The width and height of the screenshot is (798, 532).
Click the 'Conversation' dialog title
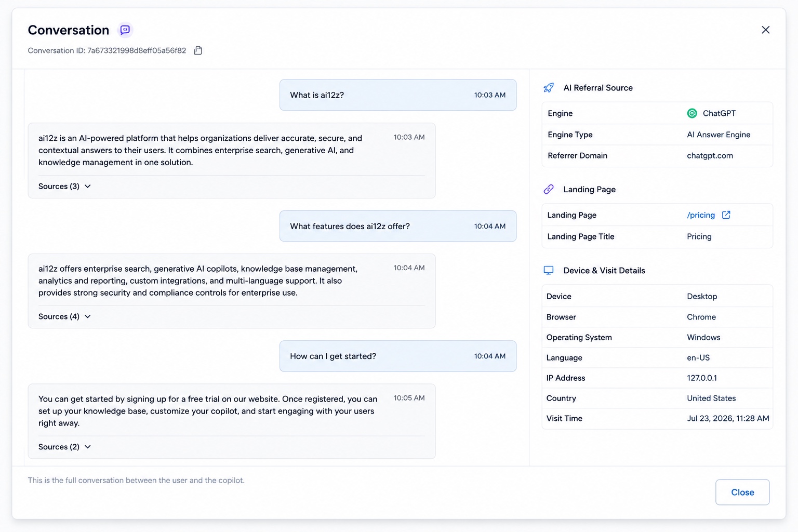69,30
